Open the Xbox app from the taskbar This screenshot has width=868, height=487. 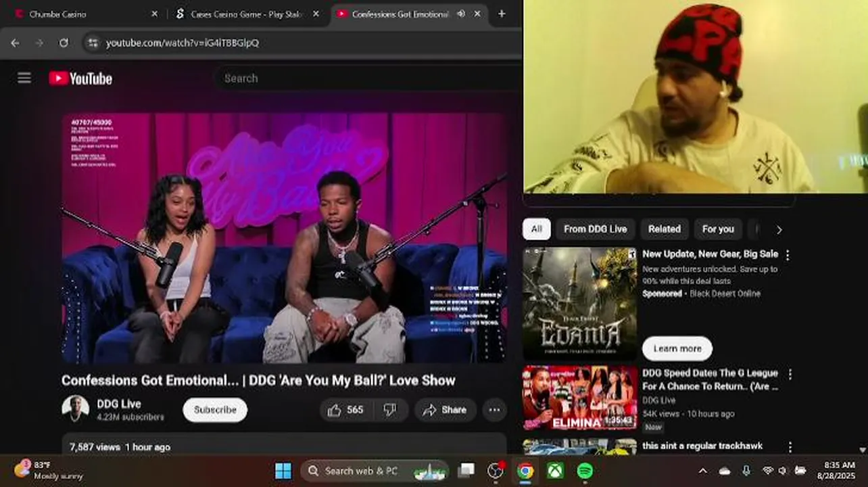555,471
